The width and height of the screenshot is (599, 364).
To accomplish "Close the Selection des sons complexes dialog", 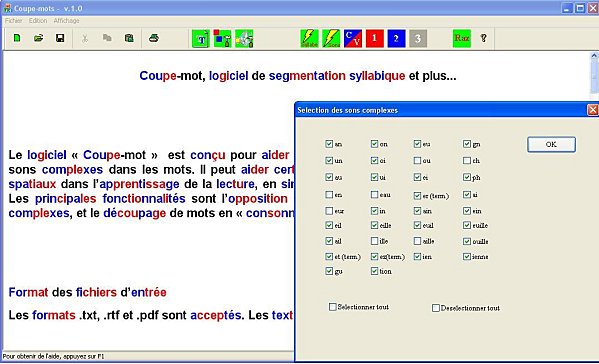I will pyautogui.click(x=593, y=110).
